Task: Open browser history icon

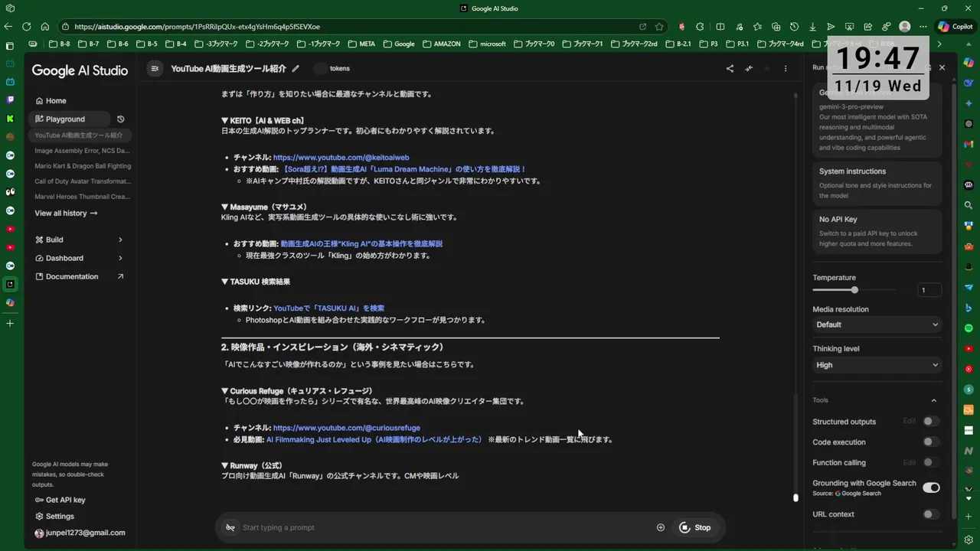Action: (794, 26)
